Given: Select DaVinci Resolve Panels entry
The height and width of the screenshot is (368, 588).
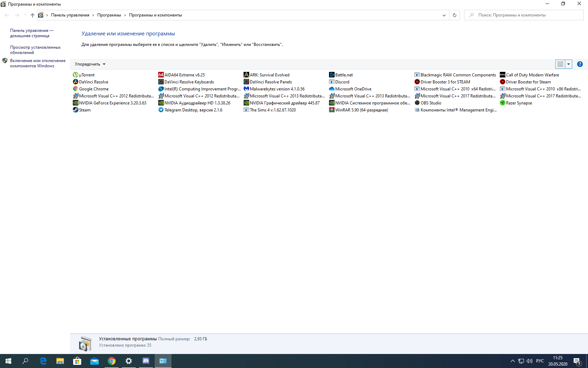Looking at the screenshot, I should tap(268, 82).
